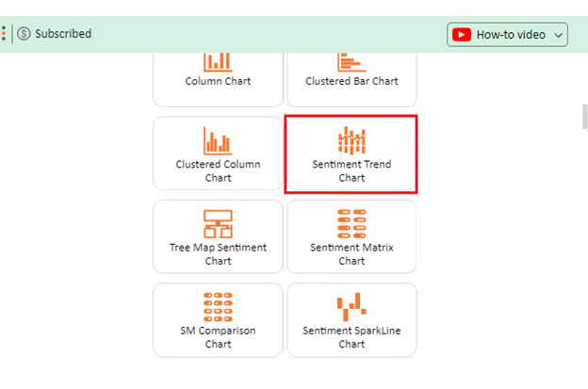588x389 pixels.
Task: Select the Column Chart icon
Action: (218, 62)
